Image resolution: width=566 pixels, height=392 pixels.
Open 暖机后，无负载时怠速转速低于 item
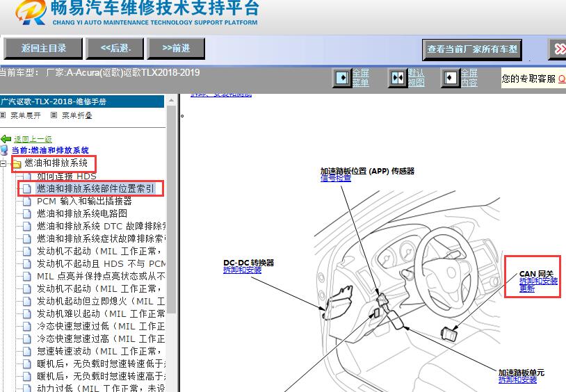coord(102,364)
